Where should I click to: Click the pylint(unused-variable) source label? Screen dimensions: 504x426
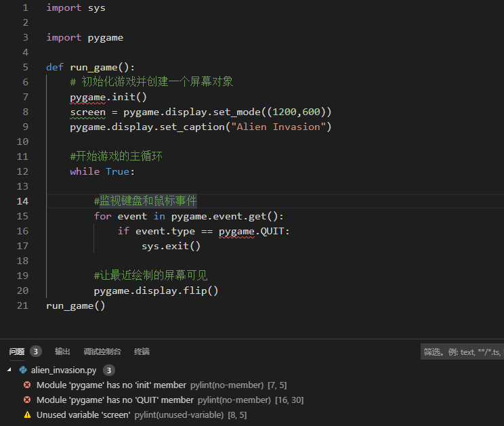click(x=179, y=414)
